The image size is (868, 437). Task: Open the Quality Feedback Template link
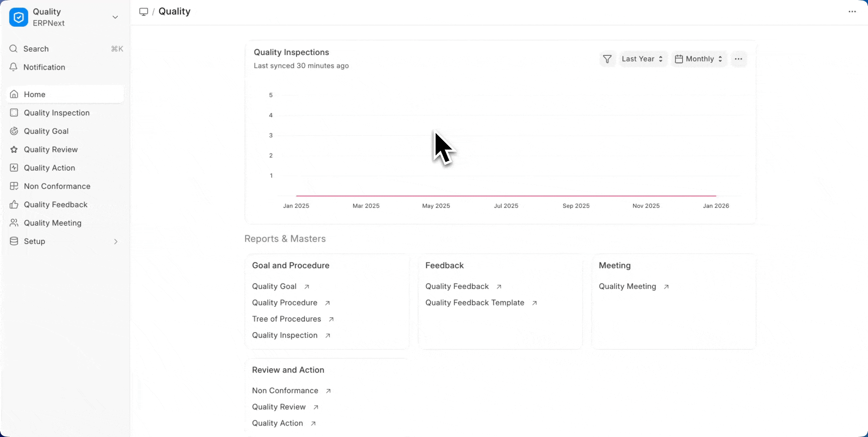click(x=475, y=303)
